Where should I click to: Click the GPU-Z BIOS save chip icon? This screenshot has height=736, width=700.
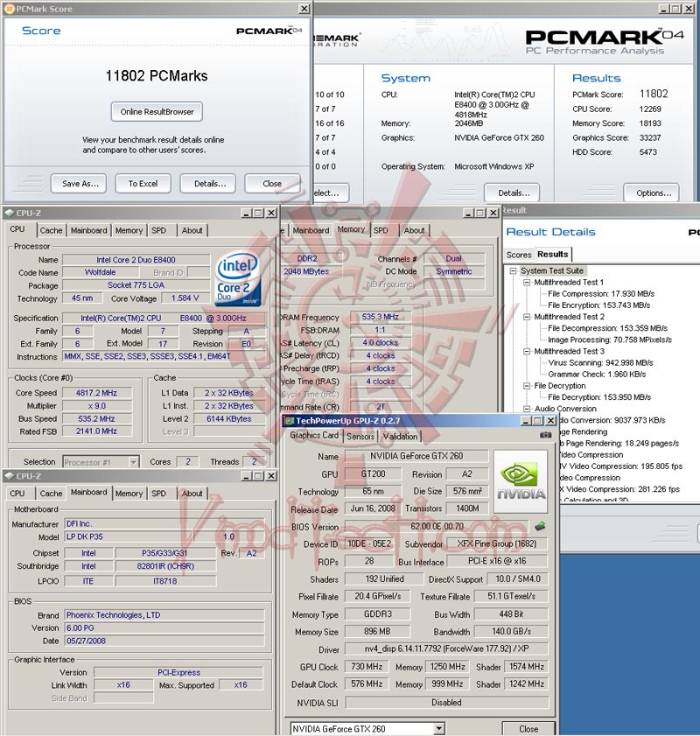541,526
